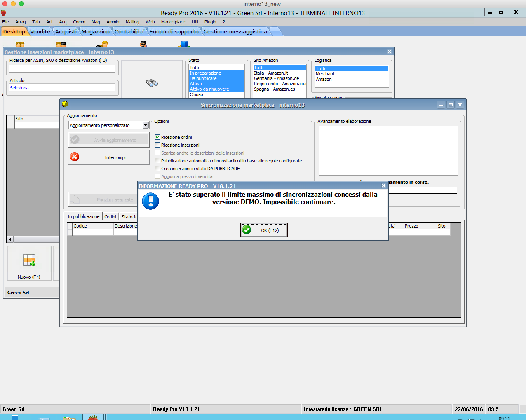Select 'Attivo da rimuovere' in the Stato list
This screenshot has width=526, height=420.
216,89
